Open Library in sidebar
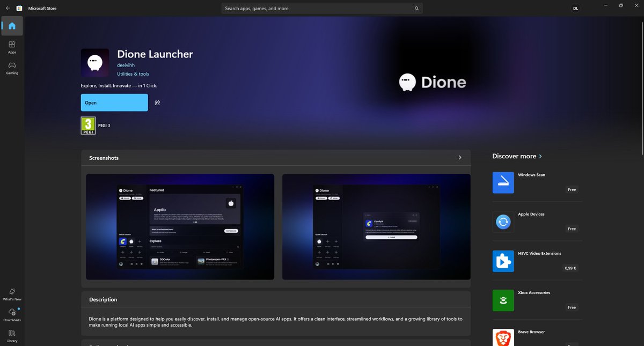The height and width of the screenshot is (346, 644). [x=12, y=336]
